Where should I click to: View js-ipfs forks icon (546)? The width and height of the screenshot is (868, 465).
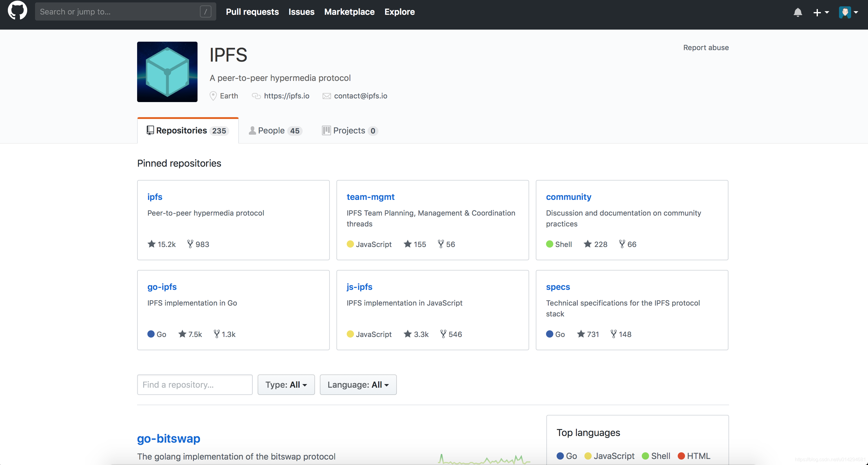click(443, 334)
